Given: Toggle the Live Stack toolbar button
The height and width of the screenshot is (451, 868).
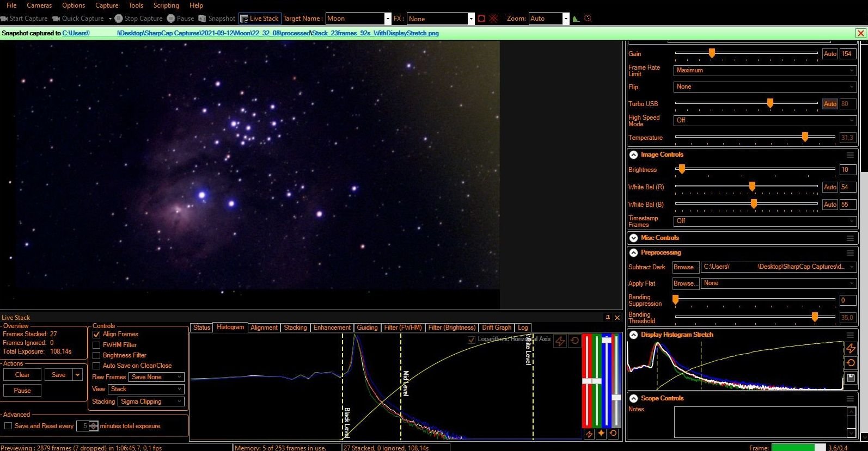Looking at the screenshot, I should 259,18.
